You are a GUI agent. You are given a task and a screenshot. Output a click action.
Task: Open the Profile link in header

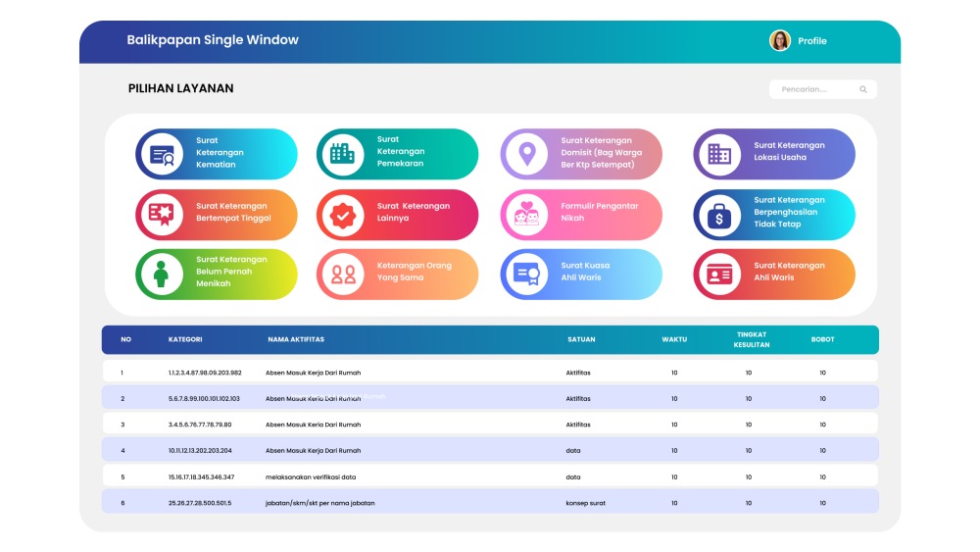[812, 41]
